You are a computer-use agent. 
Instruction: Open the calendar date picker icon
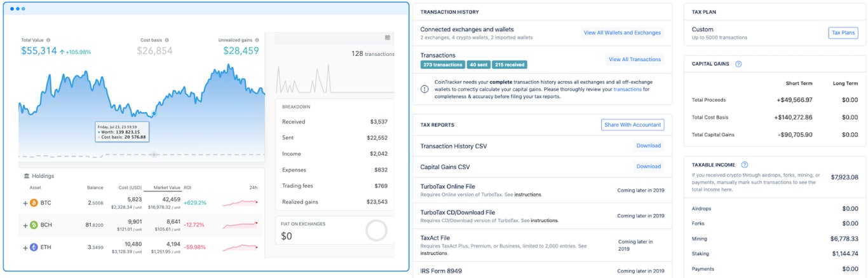coord(388,38)
